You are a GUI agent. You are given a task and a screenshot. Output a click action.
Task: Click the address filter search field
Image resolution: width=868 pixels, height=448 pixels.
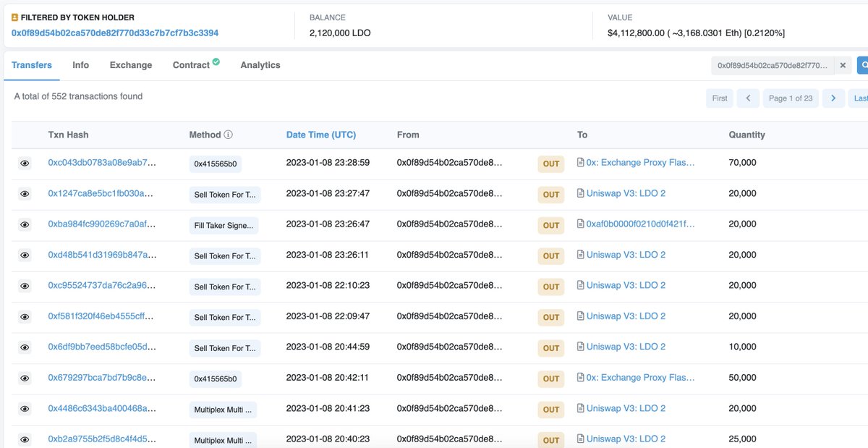pyautogui.click(x=773, y=65)
